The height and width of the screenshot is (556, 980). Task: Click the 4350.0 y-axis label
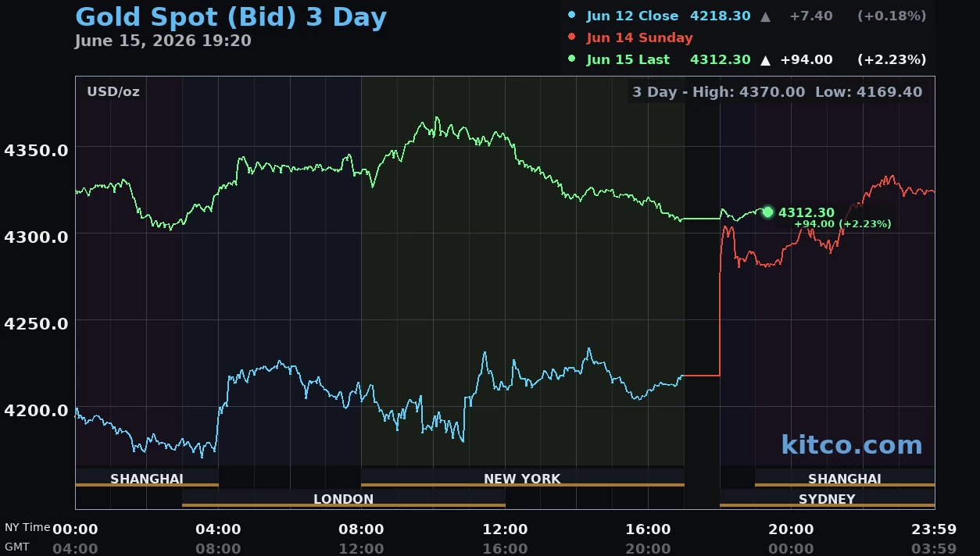tap(36, 149)
